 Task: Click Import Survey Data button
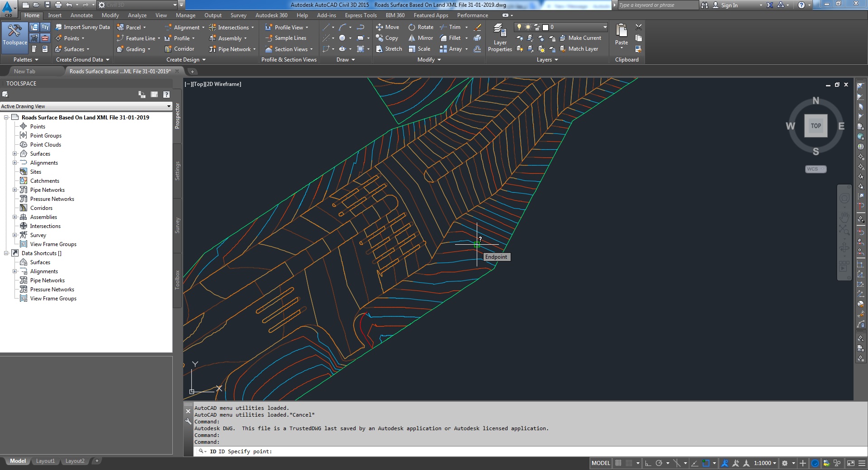tap(82, 27)
